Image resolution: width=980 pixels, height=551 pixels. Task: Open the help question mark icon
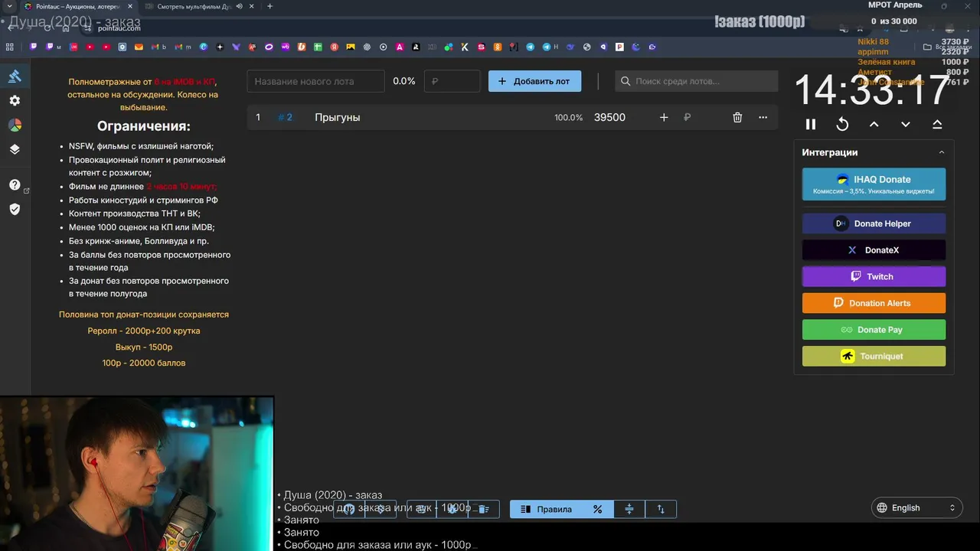pyautogui.click(x=15, y=184)
